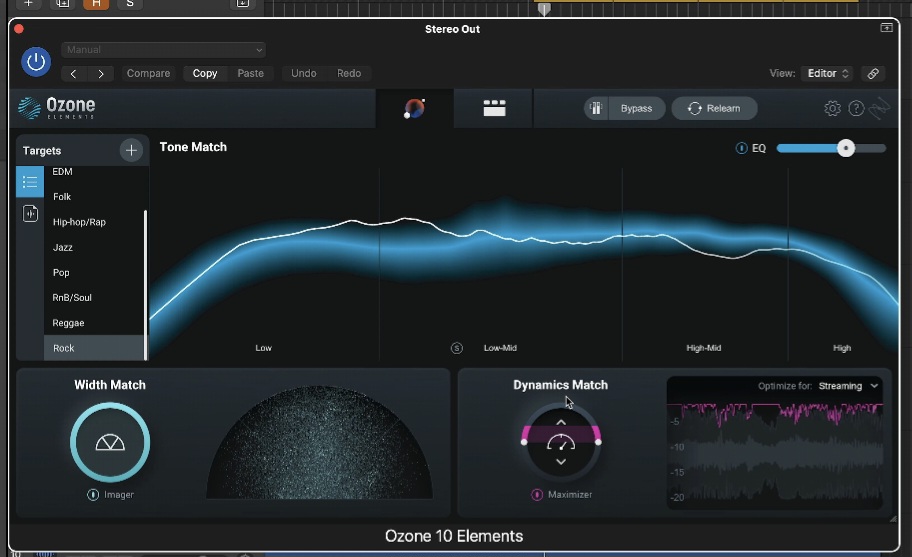Click the Undo button
This screenshot has width=912, height=557.
[x=304, y=73]
